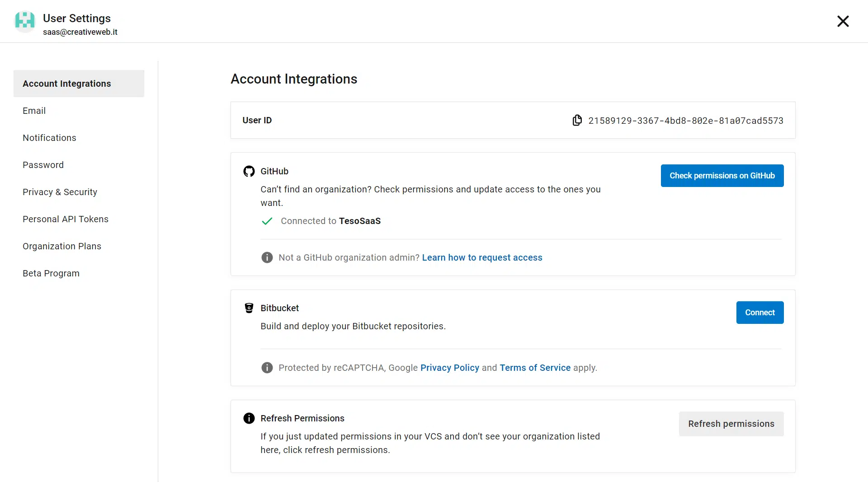Screen dimensions: 868x500
Task: Open the Email settings section
Action: tap(34, 111)
